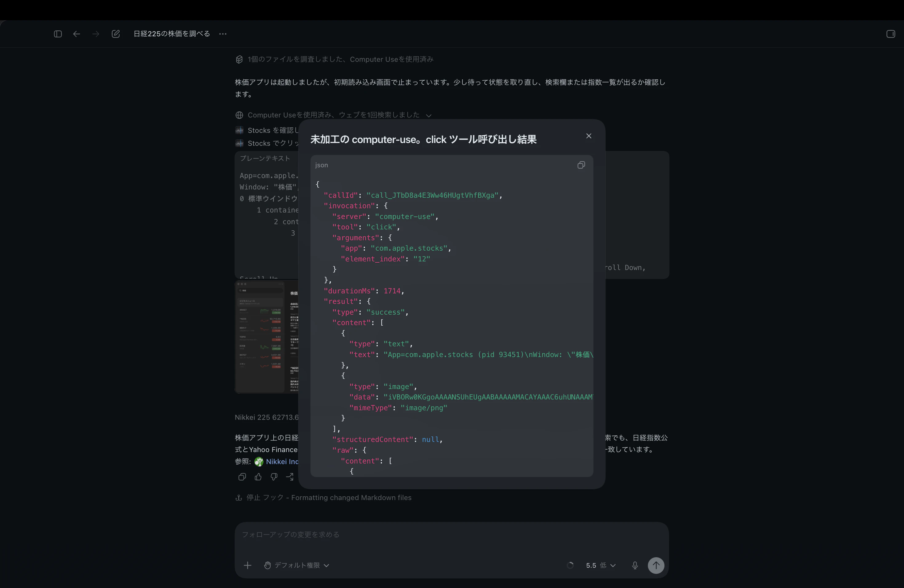Give the response a thumbs down
The width and height of the screenshot is (904, 588).
[x=274, y=477]
